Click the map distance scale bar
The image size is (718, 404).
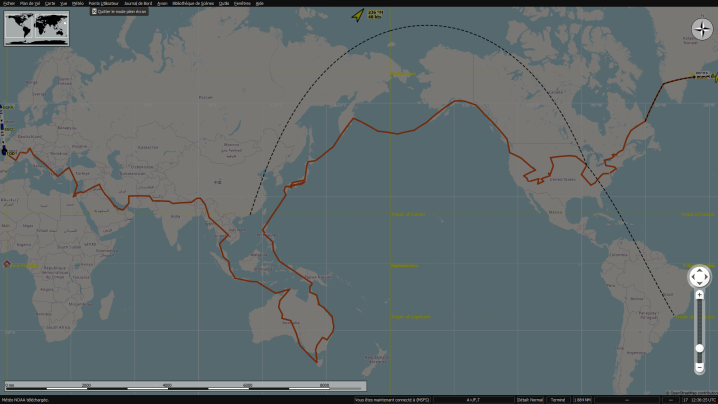[x=185, y=386]
